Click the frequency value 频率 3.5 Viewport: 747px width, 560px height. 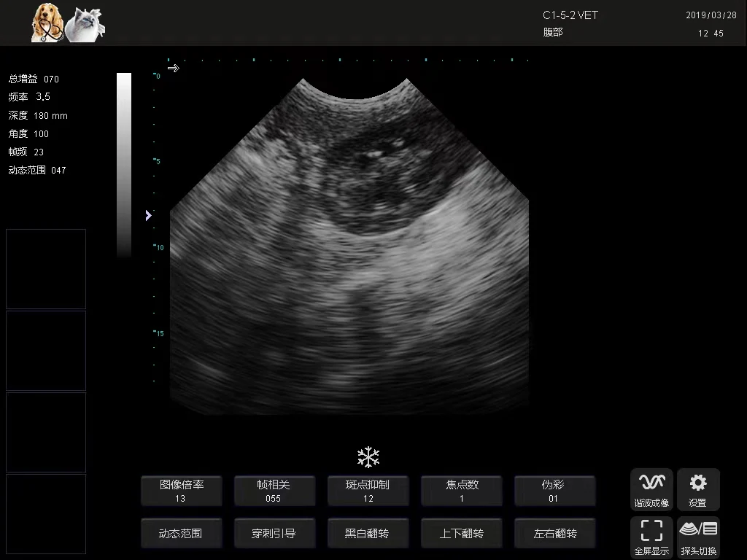click(x=29, y=97)
